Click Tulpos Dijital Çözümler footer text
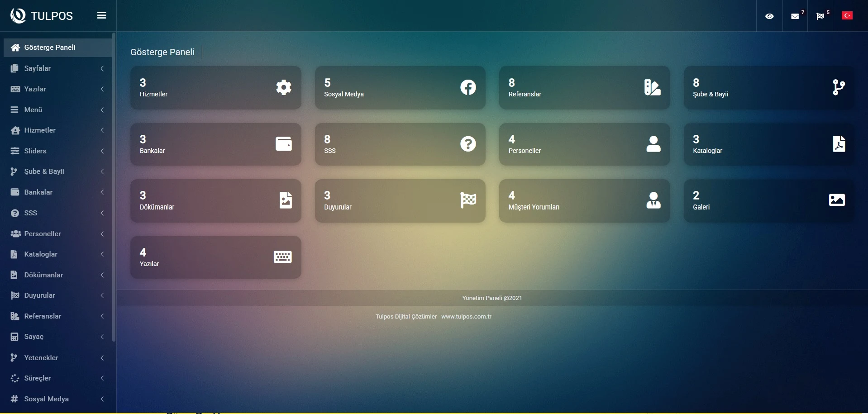Image resolution: width=868 pixels, height=414 pixels. coord(406,317)
